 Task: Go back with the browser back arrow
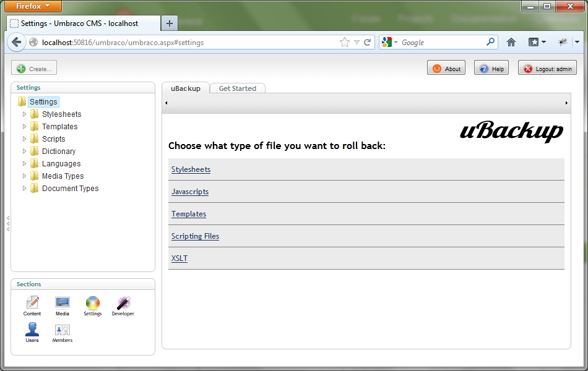point(16,42)
